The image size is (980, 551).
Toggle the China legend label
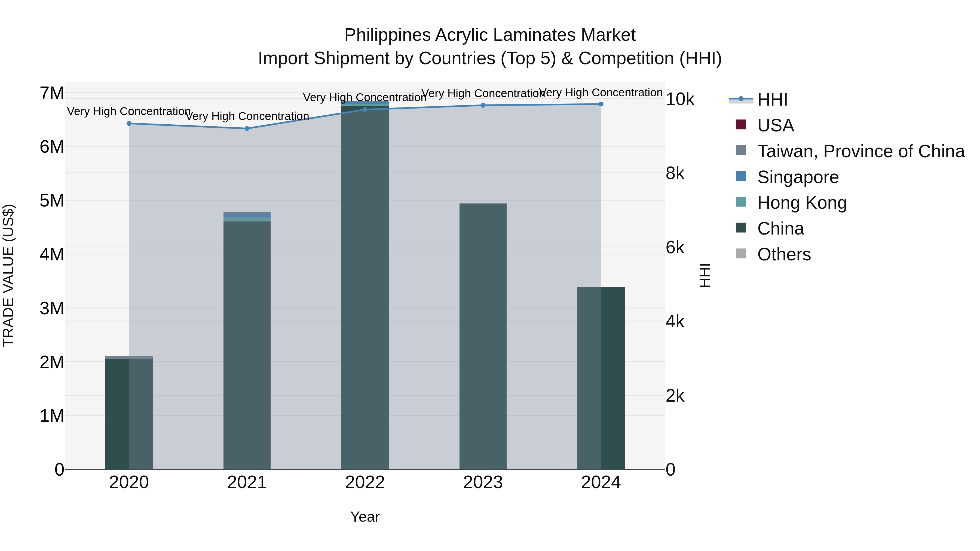[x=781, y=229]
